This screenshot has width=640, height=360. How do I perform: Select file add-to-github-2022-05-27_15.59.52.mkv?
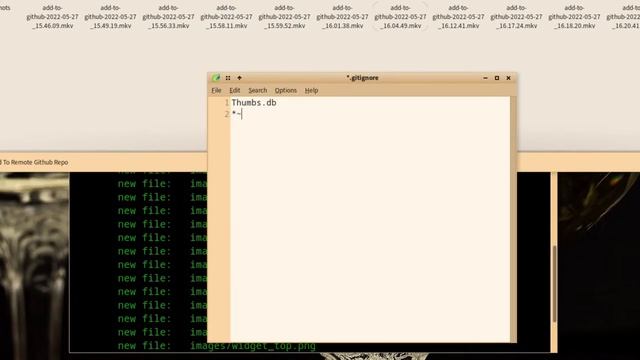[284, 17]
